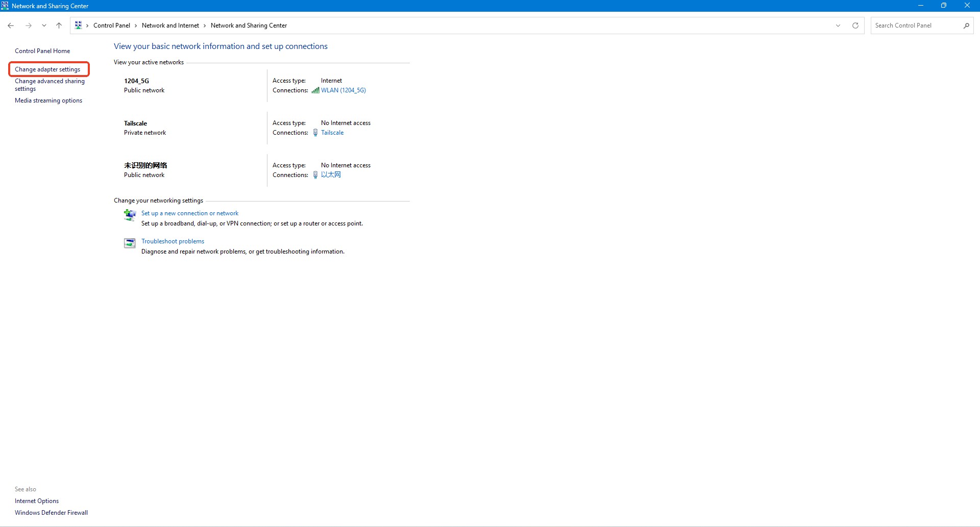Open the WLAN (1204_5G) connection link
Viewport: 980px width, 527px height.
343,90
